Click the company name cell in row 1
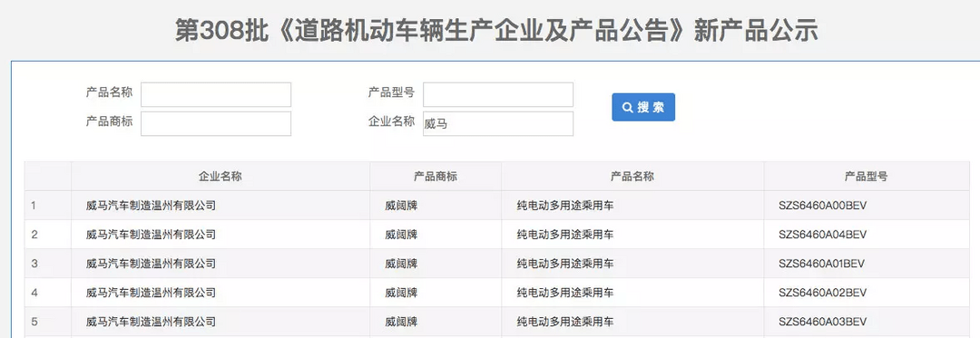 (x=220, y=206)
